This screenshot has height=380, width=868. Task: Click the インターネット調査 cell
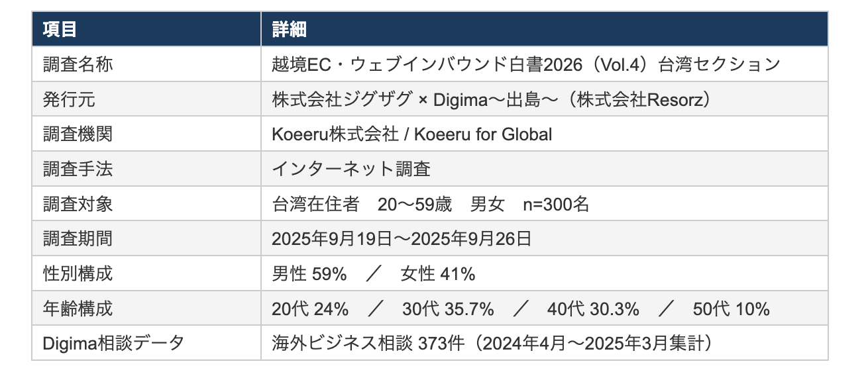click(351, 169)
